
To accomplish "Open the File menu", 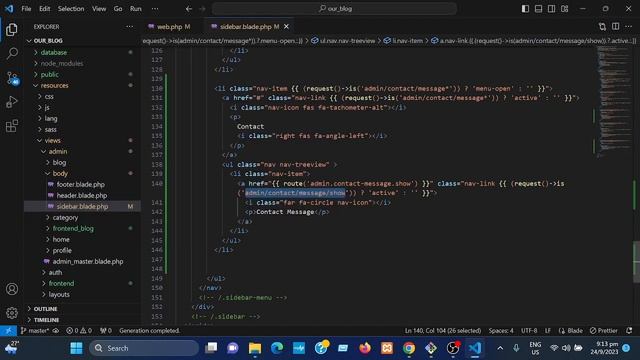I will coord(27,9).
